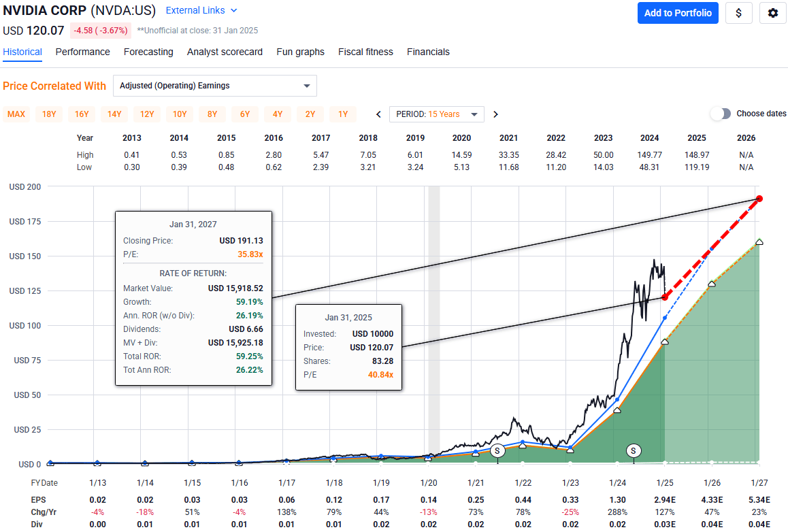
Task: Select the 6Y timeframe
Action: click(x=244, y=114)
